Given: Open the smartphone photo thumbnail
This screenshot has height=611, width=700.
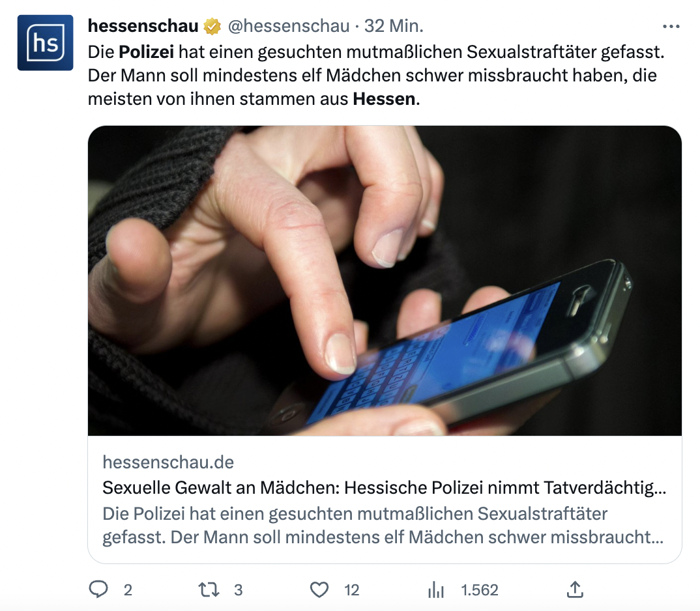Looking at the screenshot, I should pos(385,281).
